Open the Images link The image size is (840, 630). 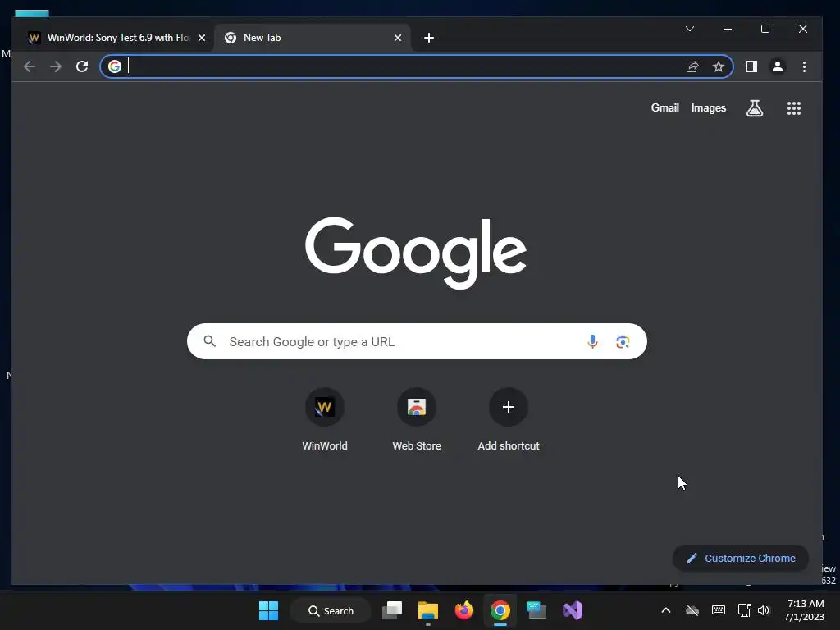pos(708,107)
